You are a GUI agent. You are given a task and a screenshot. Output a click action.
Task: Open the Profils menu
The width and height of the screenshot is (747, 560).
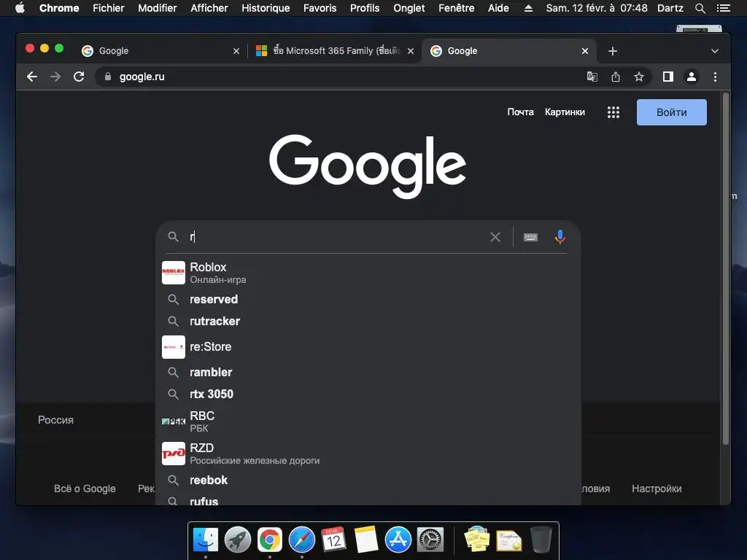(365, 8)
